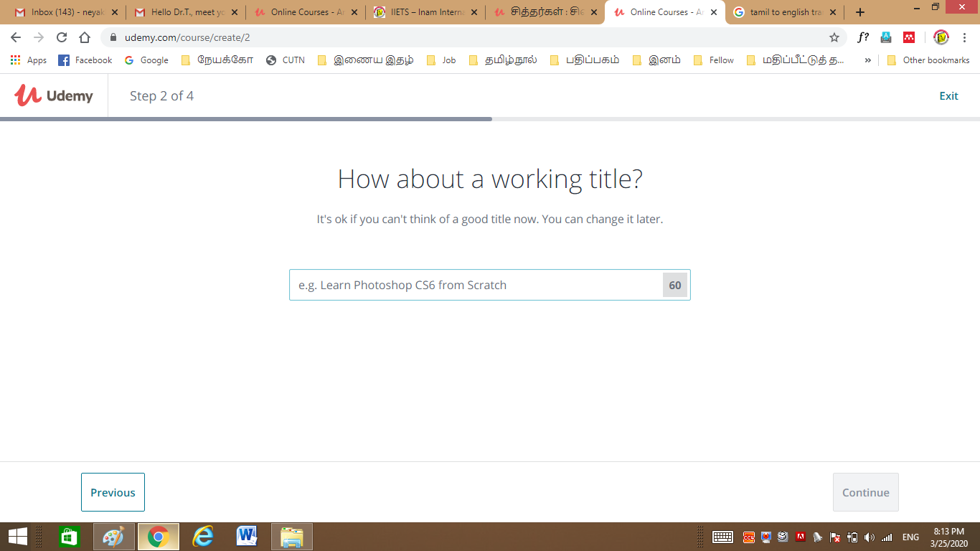
Task: Click the How about a working title? heading
Action: click(490, 179)
